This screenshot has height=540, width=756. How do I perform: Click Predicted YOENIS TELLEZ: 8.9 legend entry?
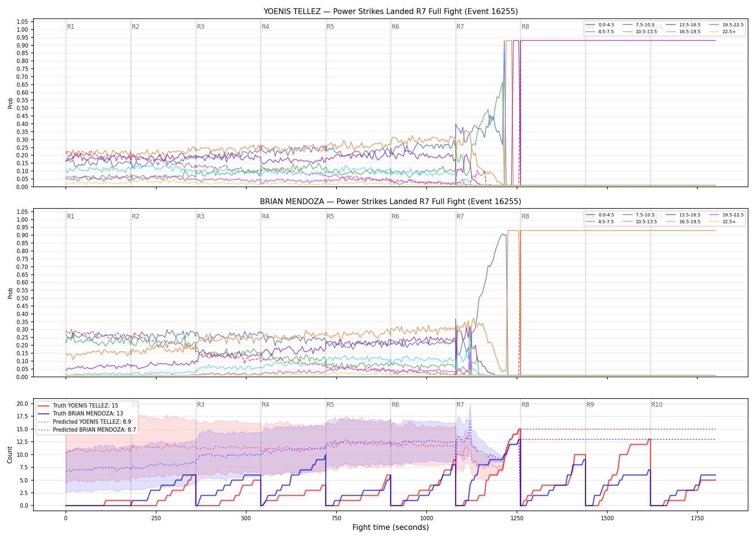pyautogui.click(x=84, y=422)
